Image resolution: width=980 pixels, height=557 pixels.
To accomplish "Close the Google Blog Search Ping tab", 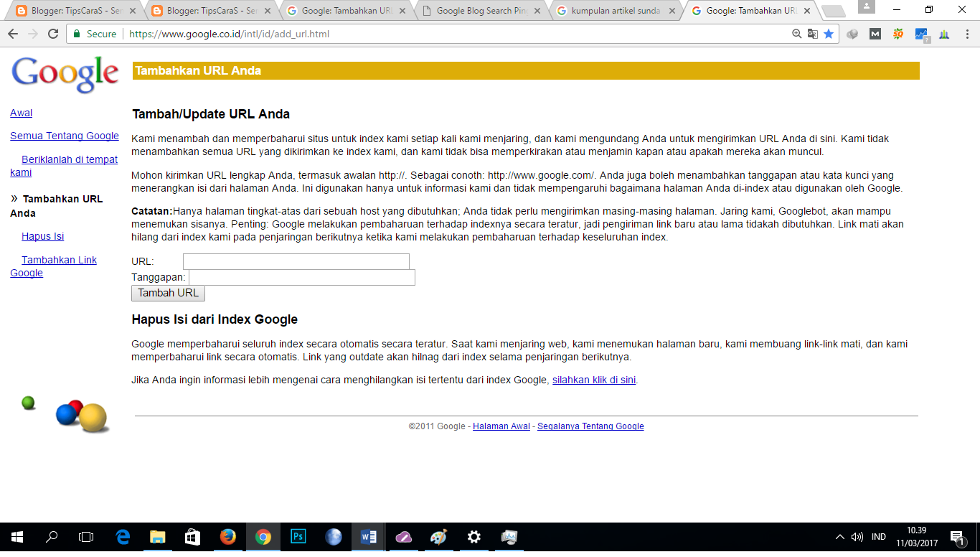I will 537,11.
